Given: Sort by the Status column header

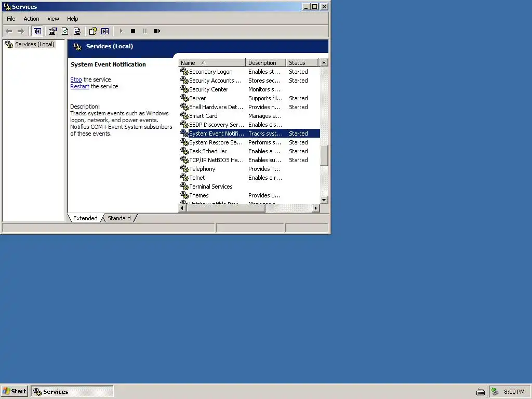Looking at the screenshot, I should coord(302,63).
